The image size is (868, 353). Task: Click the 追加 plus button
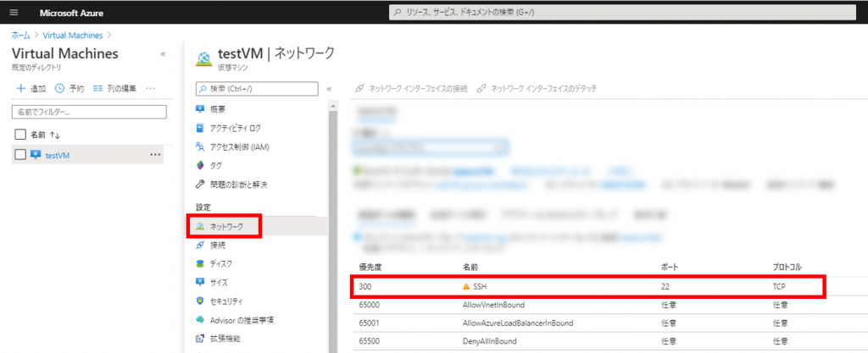coord(31,88)
